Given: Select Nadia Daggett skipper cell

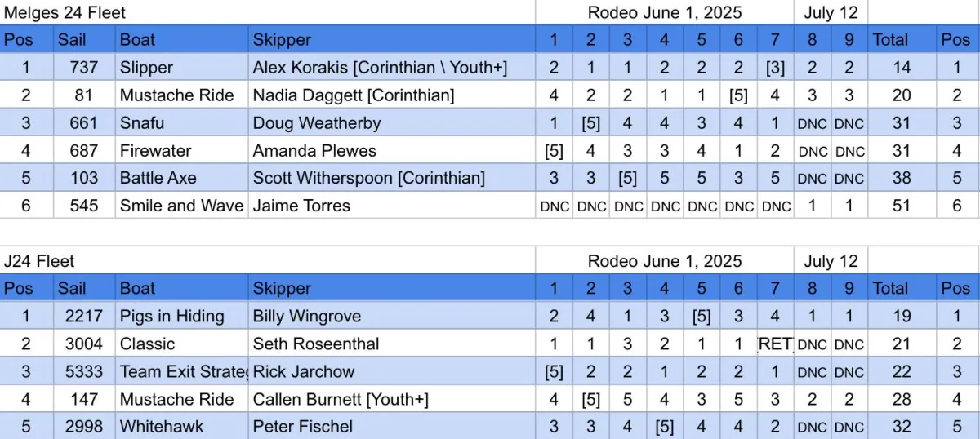Looking at the screenshot, I should tap(353, 95).
